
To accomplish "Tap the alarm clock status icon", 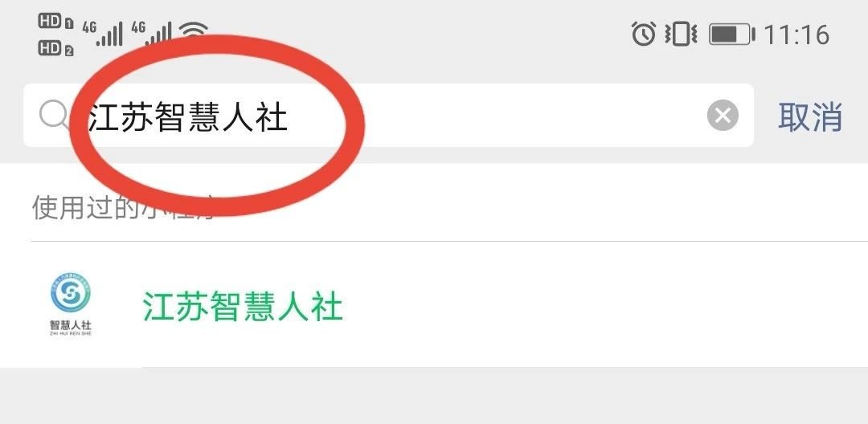I will point(644,34).
